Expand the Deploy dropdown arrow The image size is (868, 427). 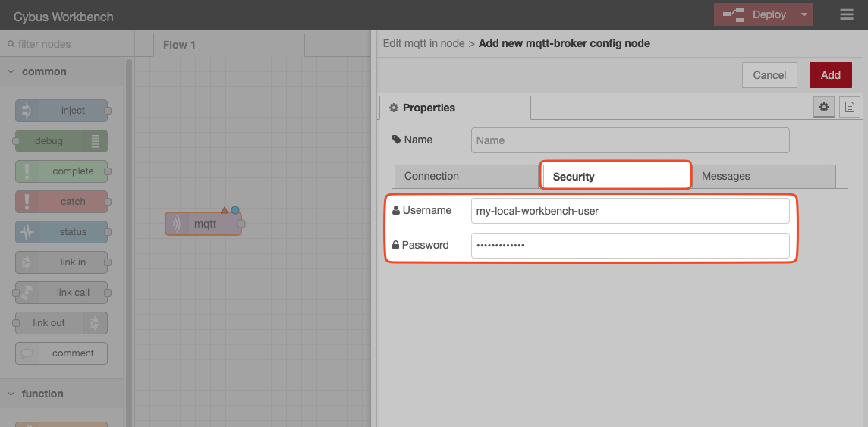[x=804, y=14]
